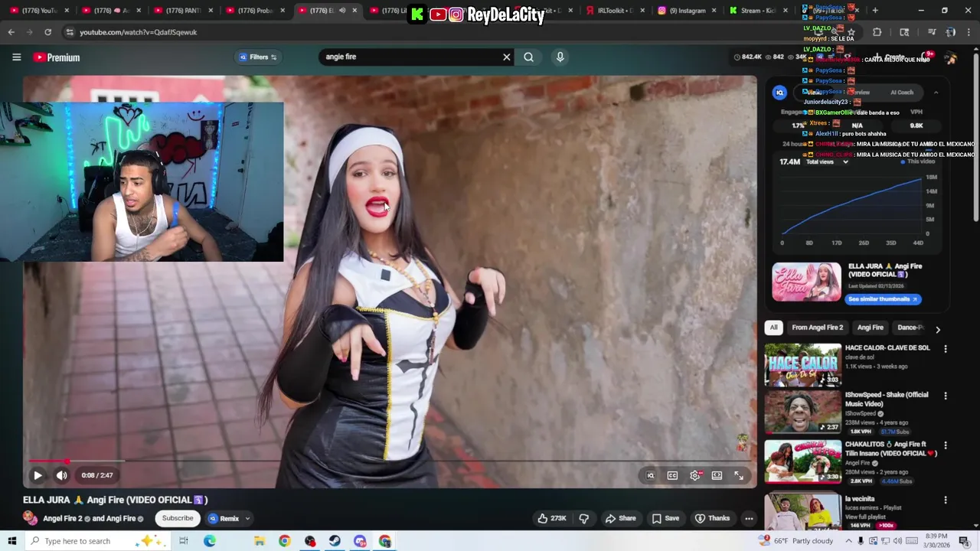
Task: Seek on the red video progress bar
Action: 390,461
